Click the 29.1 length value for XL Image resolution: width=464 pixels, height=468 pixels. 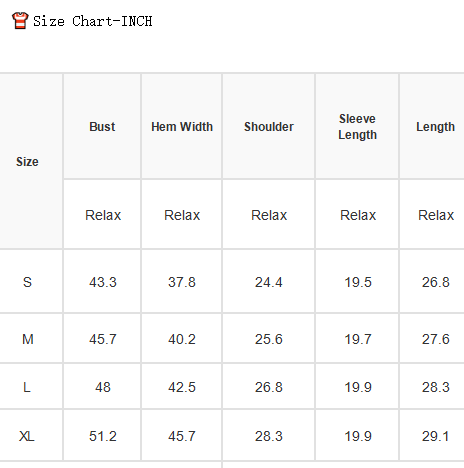(435, 436)
